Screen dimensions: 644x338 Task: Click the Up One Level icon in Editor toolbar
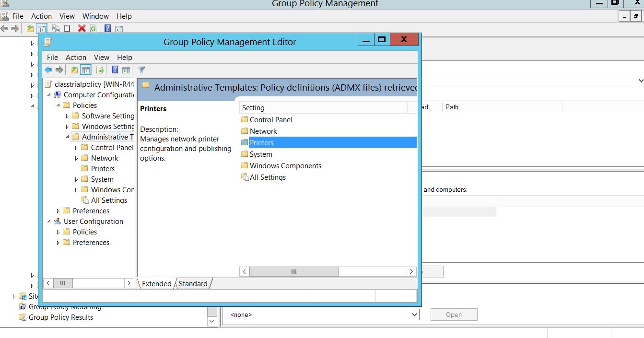[74, 70]
